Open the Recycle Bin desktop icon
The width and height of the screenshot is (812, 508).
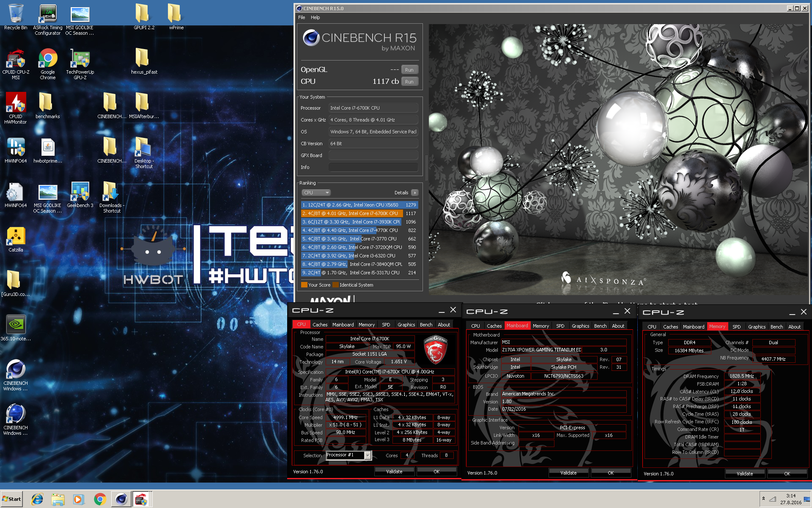(16, 17)
